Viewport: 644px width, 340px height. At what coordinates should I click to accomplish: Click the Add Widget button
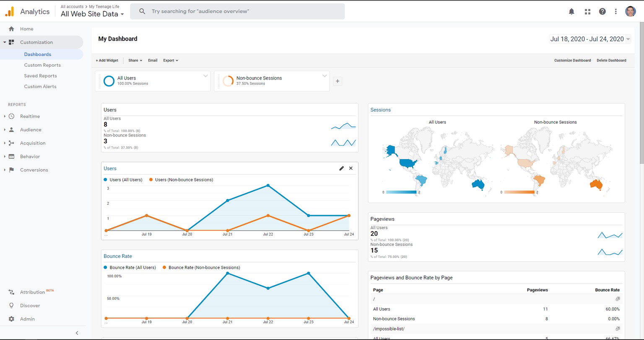[107, 60]
